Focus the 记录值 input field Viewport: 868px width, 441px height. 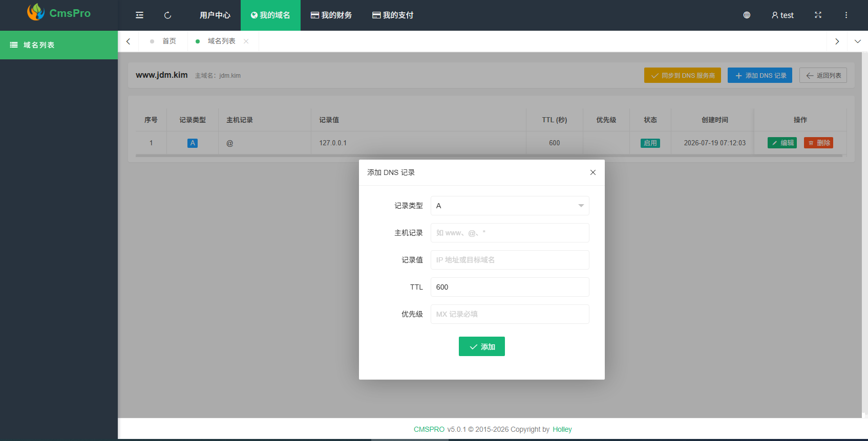(510, 260)
